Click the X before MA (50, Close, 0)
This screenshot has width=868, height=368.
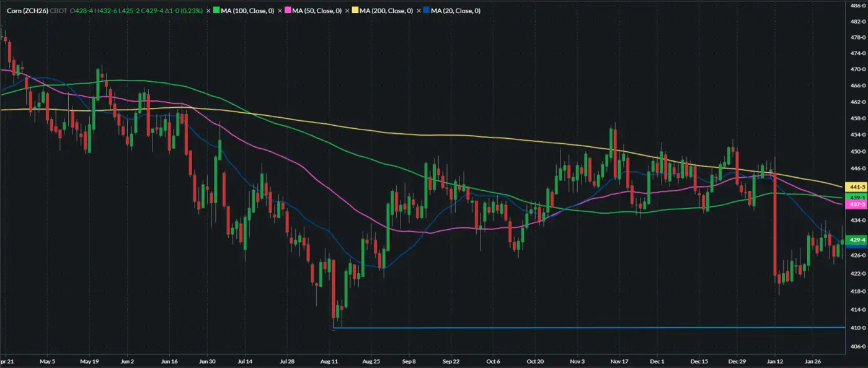(280, 11)
